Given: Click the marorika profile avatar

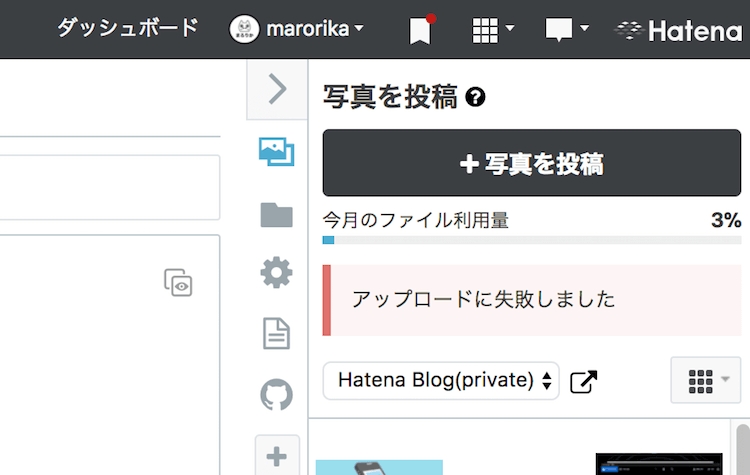Looking at the screenshot, I should pos(244,29).
